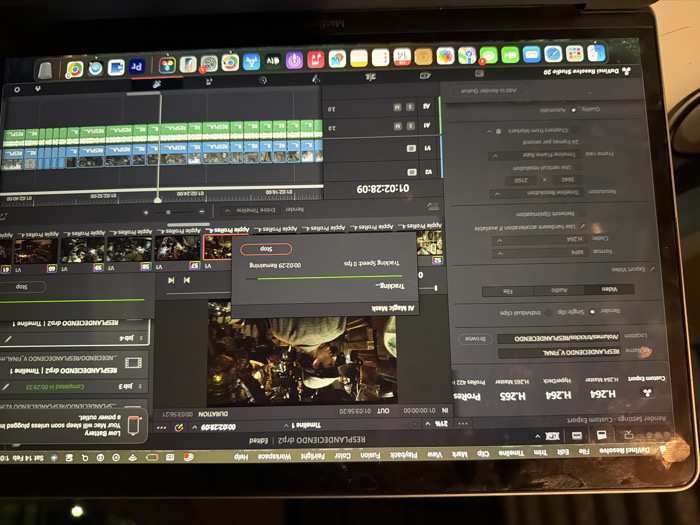Screen dimensions: 700x525
Task: Open the Codec dropdown showing H.264
Action: click(x=541, y=240)
